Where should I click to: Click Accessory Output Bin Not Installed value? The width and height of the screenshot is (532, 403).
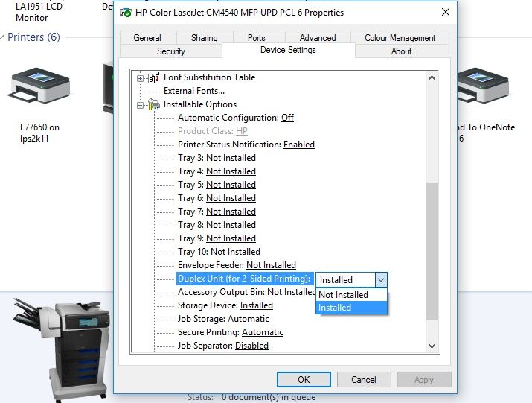291,292
